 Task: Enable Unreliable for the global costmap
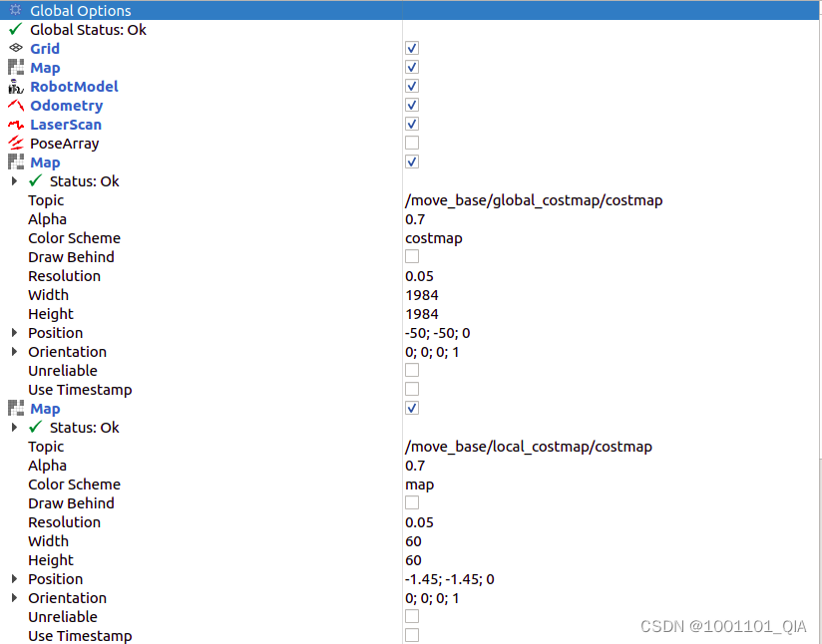click(412, 370)
